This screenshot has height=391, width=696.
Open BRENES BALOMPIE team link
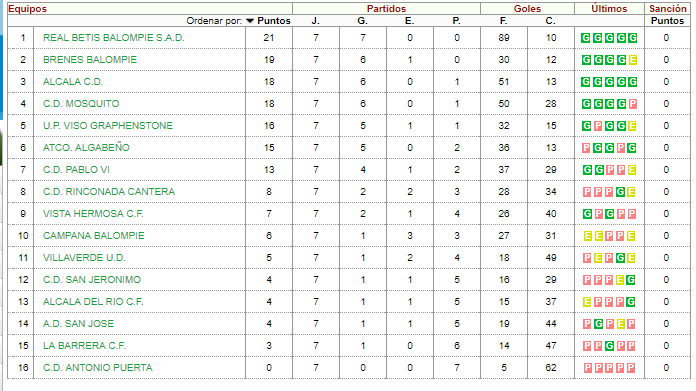[90, 60]
